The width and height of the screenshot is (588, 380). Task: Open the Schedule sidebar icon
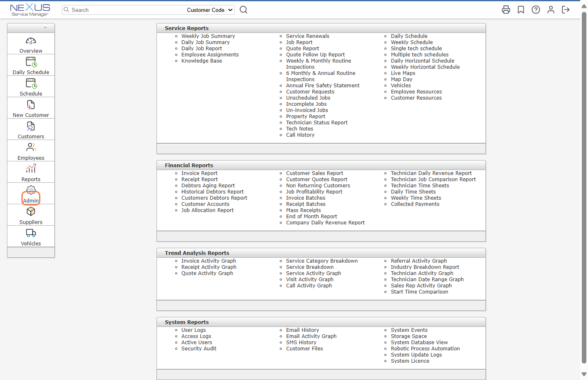click(x=31, y=84)
